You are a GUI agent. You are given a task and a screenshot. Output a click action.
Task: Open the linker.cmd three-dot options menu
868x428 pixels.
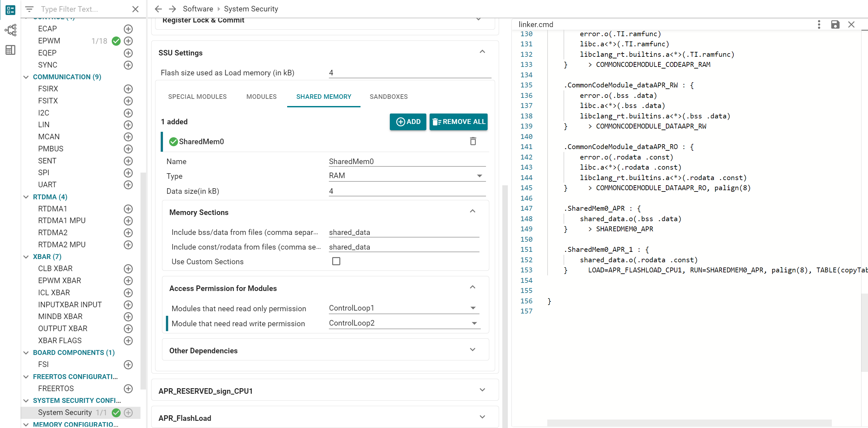(819, 24)
